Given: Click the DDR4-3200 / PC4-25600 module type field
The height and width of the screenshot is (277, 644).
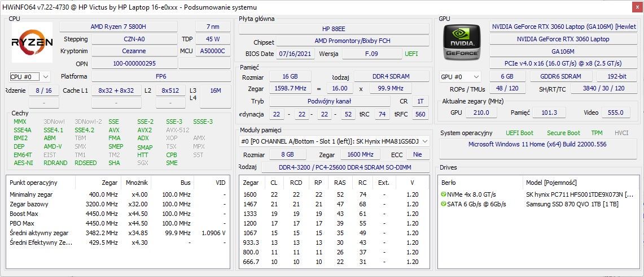Looking at the screenshot, I should pos(346,167).
